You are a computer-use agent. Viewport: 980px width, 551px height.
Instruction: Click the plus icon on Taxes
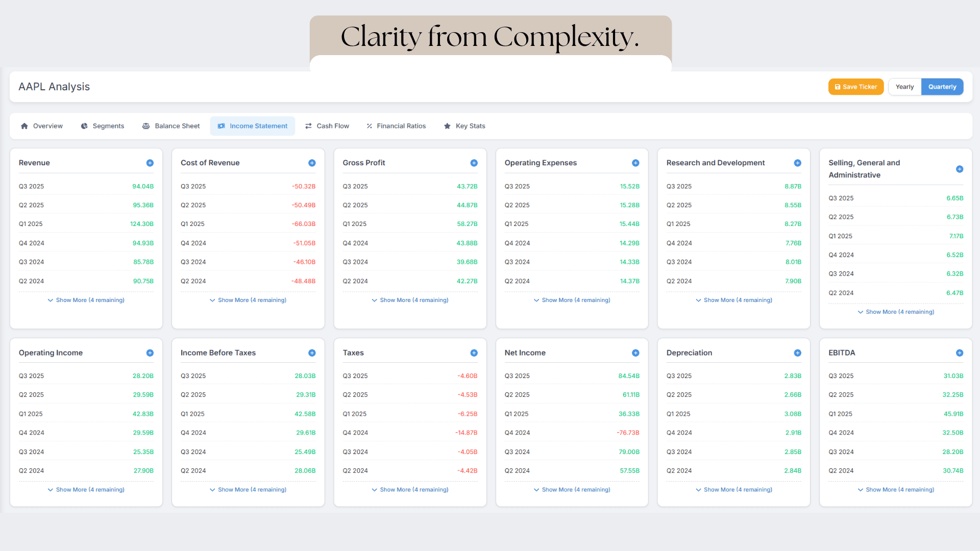474,353
